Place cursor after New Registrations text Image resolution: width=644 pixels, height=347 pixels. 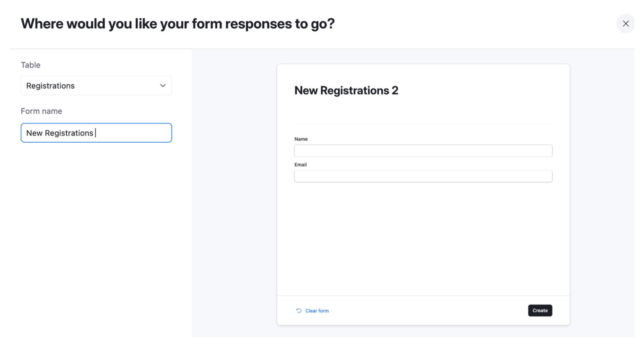point(95,133)
